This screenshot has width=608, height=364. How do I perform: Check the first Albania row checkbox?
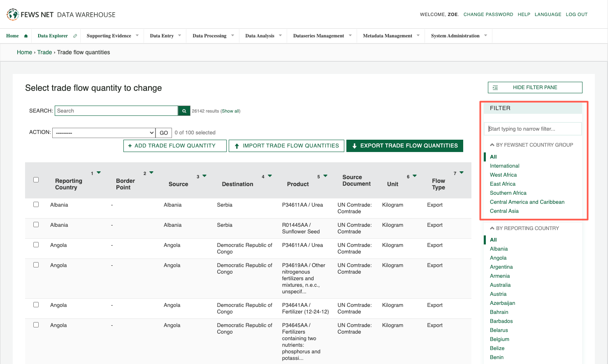pyautogui.click(x=36, y=204)
